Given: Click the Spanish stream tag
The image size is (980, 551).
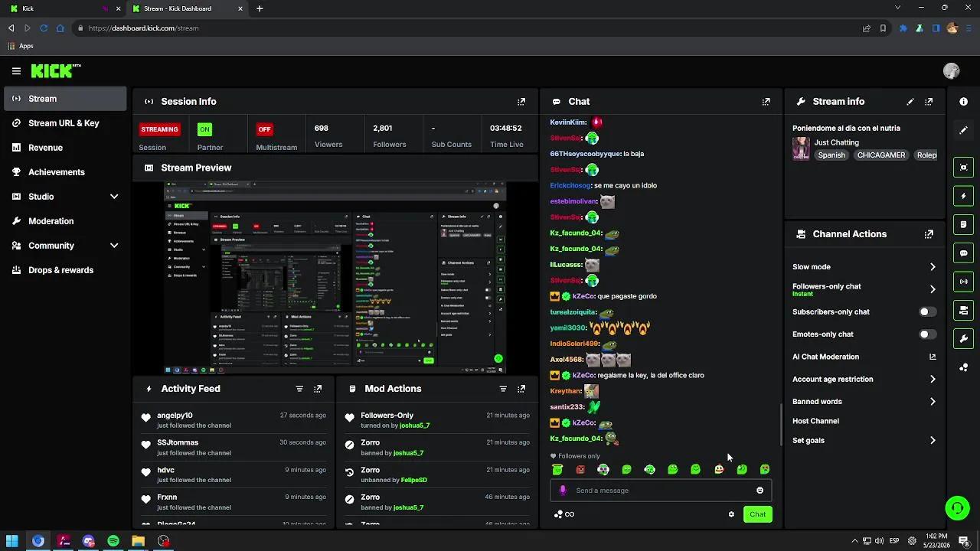Looking at the screenshot, I should 831,155.
